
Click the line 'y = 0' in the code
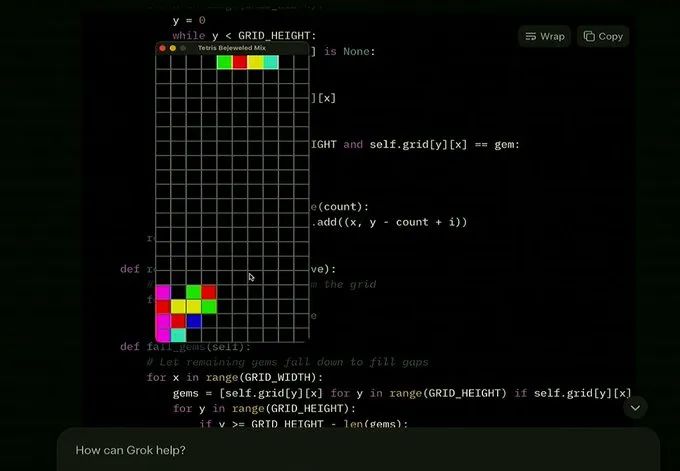(x=189, y=20)
